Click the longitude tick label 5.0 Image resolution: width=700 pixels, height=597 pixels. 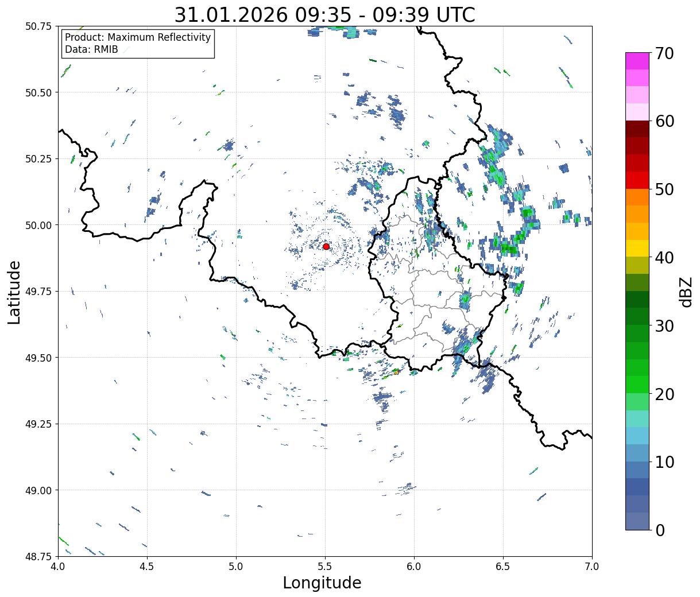click(236, 566)
